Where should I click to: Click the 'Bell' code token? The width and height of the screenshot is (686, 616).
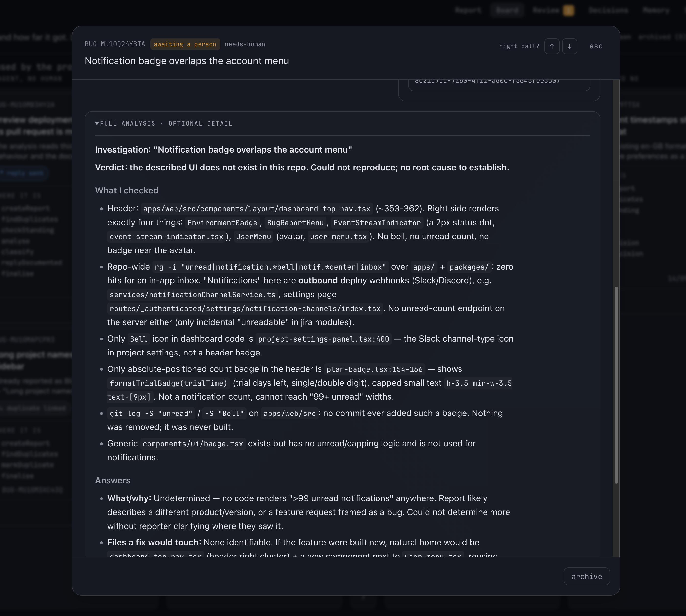[139, 339]
